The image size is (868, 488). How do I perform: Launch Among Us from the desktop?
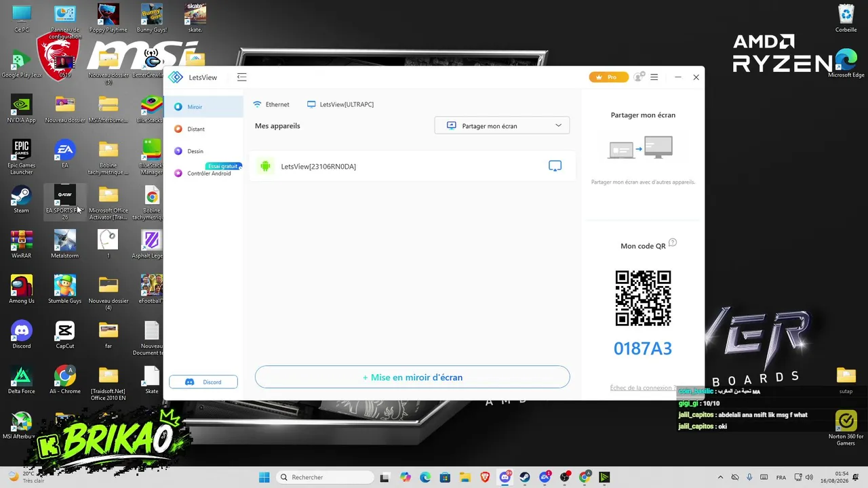click(22, 289)
